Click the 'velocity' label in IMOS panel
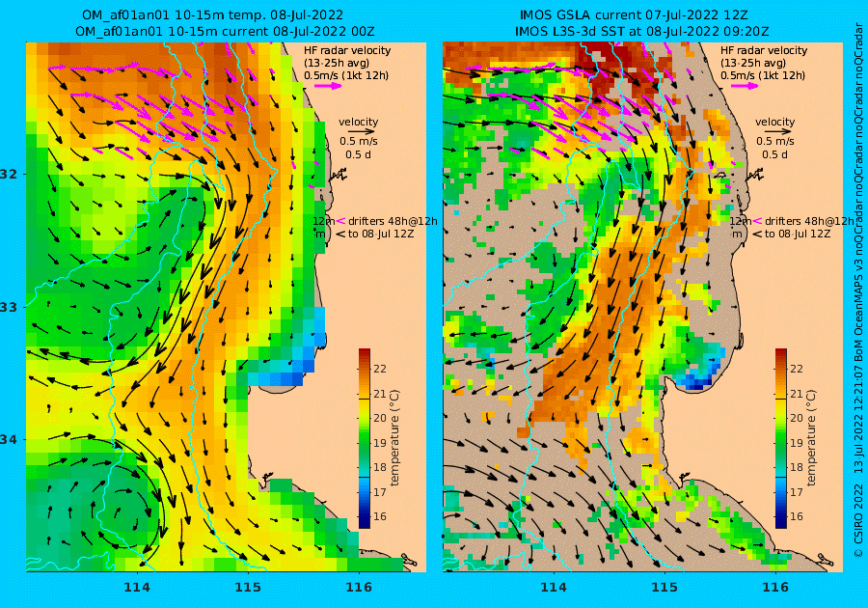The image size is (868, 608). 775,122
